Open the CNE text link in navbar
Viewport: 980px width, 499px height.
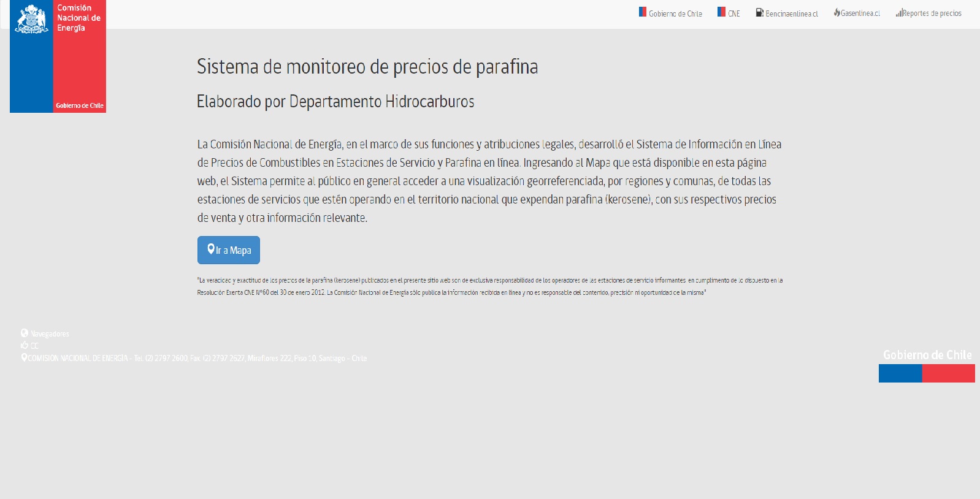[734, 13]
